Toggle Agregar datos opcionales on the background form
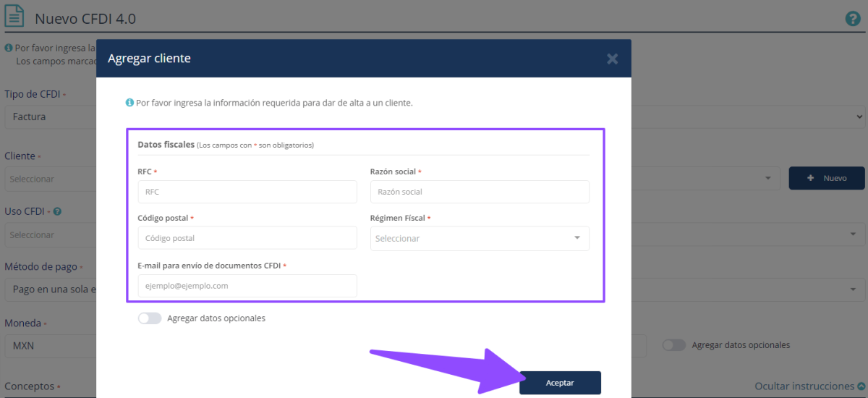This screenshot has width=868, height=398. pos(674,345)
